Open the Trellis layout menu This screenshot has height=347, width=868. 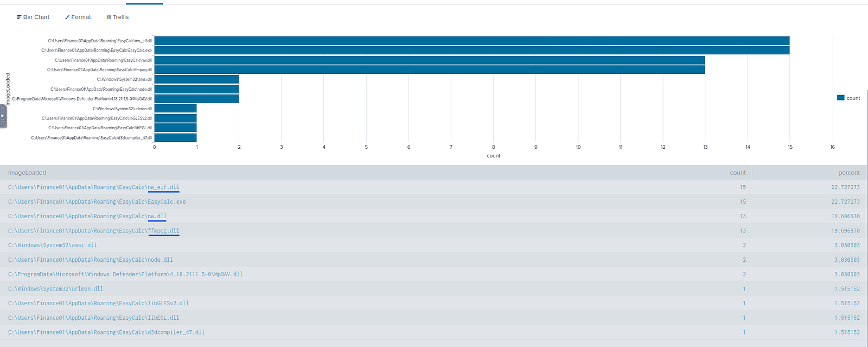point(118,17)
